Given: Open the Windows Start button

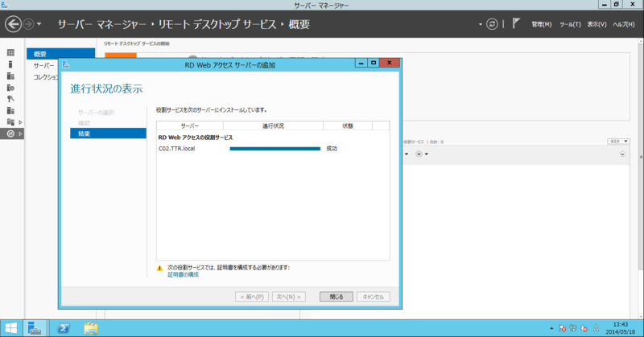Looking at the screenshot, I should [11, 328].
